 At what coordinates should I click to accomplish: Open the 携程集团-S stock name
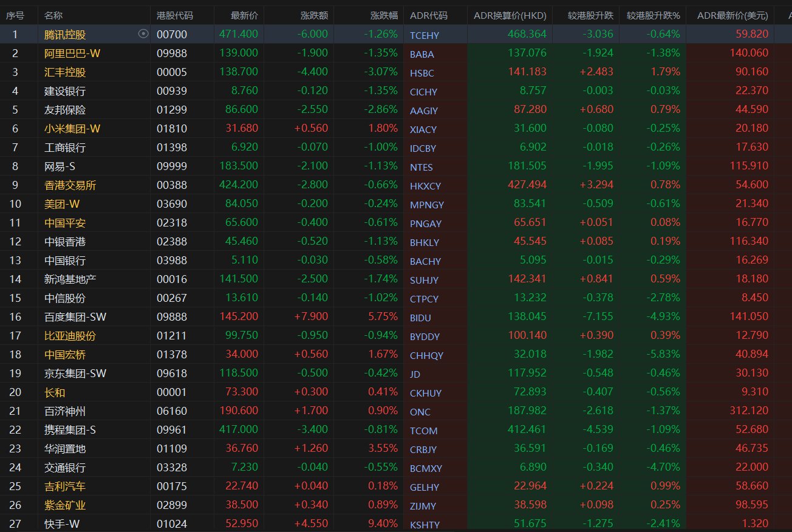tap(70, 430)
